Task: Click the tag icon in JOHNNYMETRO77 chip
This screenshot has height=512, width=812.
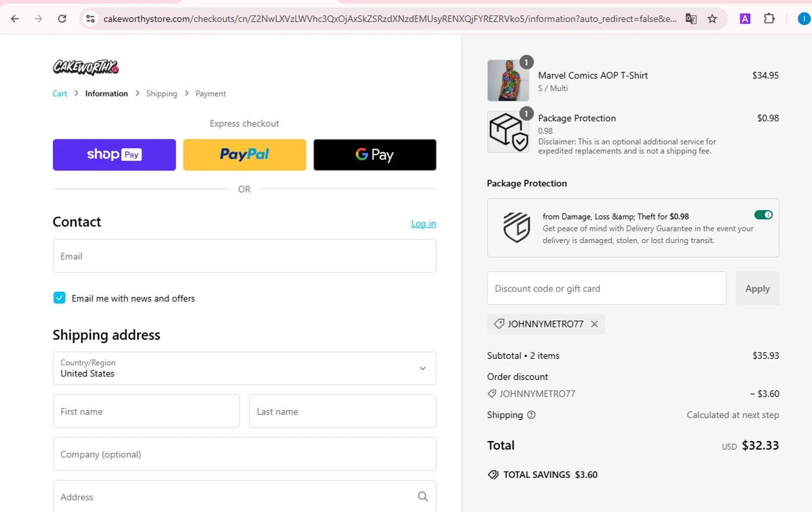Action: (499, 324)
